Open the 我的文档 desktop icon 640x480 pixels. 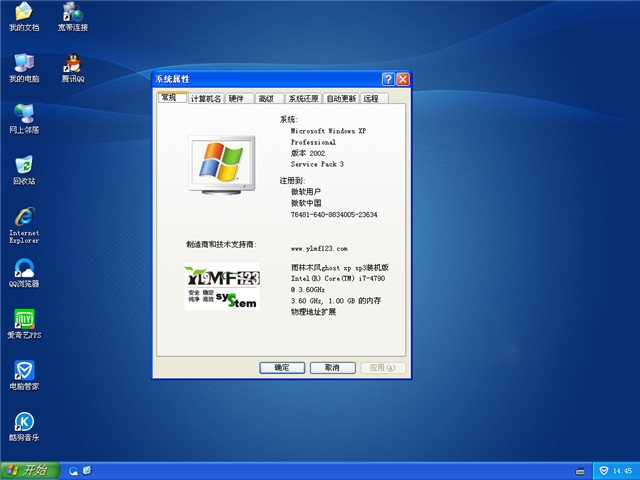pos(24,17)
